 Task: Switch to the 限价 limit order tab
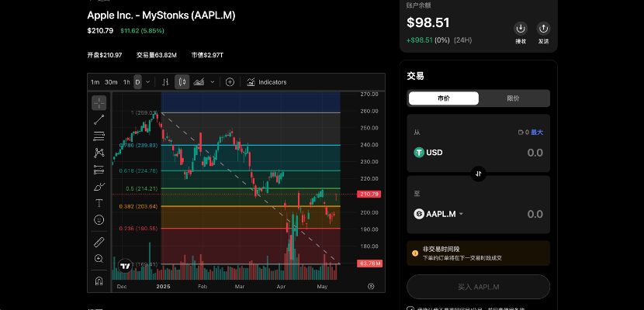pyautogui.click(x=514, y=98)
